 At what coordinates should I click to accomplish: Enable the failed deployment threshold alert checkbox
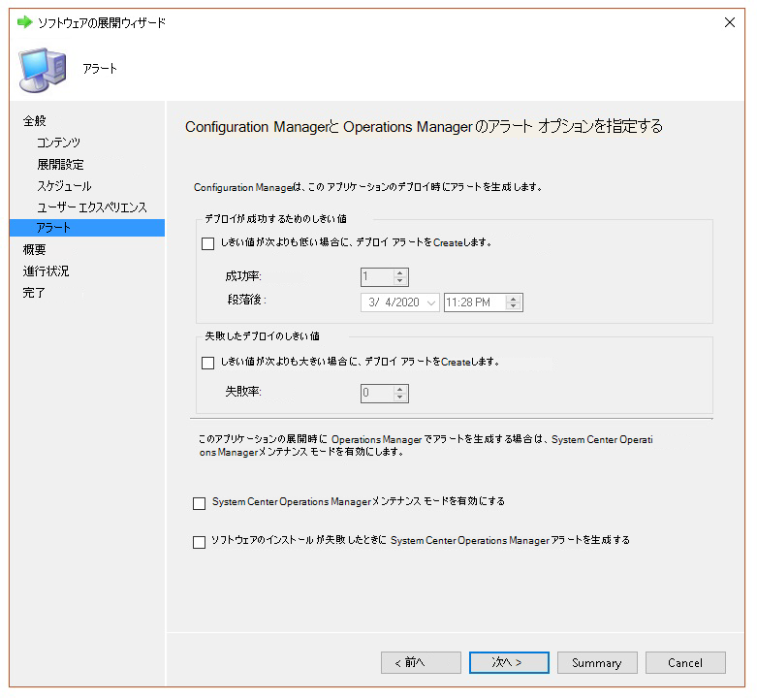click(x=207, y=363)
